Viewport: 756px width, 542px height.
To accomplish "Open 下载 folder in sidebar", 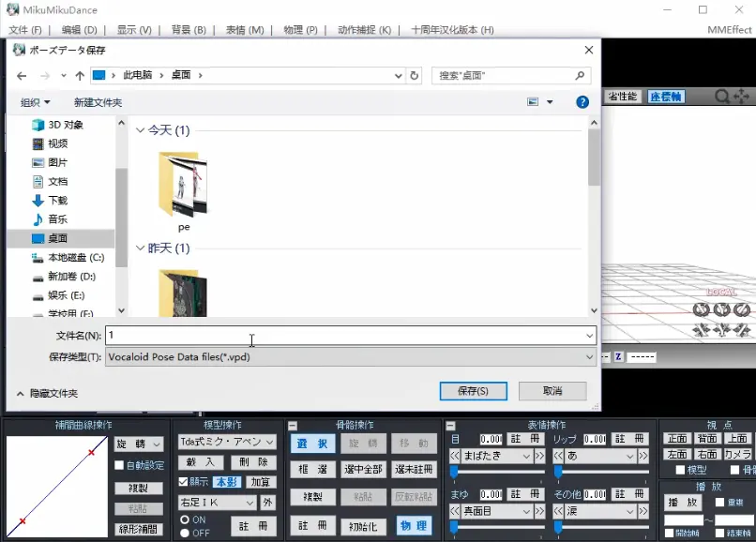I will click(50, 200).
